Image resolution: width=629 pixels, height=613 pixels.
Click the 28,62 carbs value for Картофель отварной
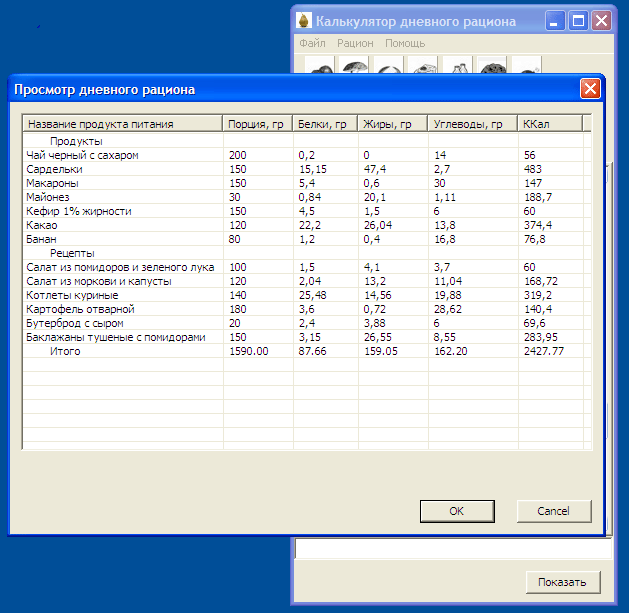(448, 309)
